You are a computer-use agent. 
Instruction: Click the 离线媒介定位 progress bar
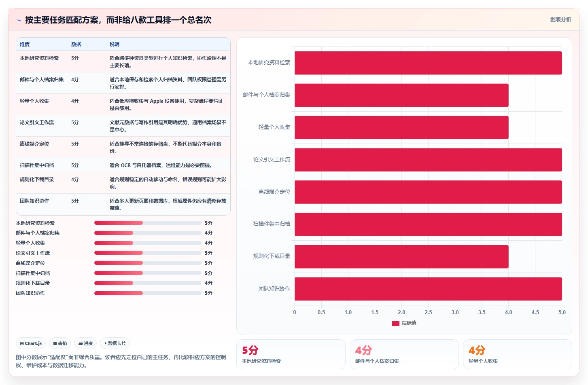point(148,263)
